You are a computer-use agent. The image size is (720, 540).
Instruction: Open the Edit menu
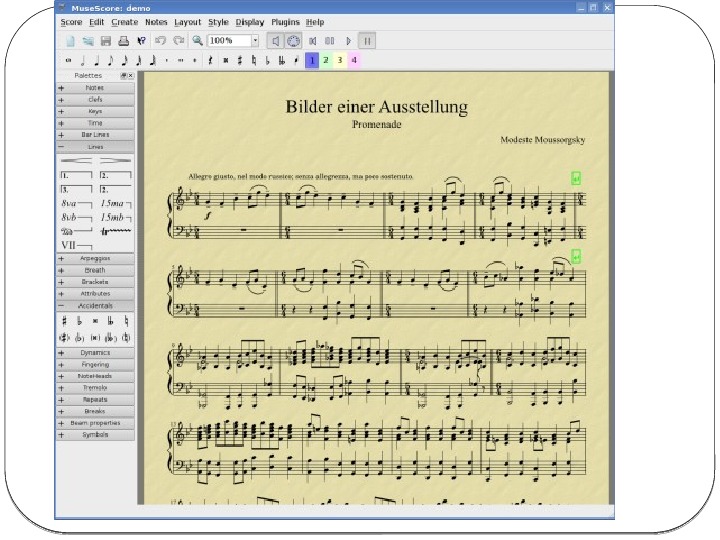point(96,22)
